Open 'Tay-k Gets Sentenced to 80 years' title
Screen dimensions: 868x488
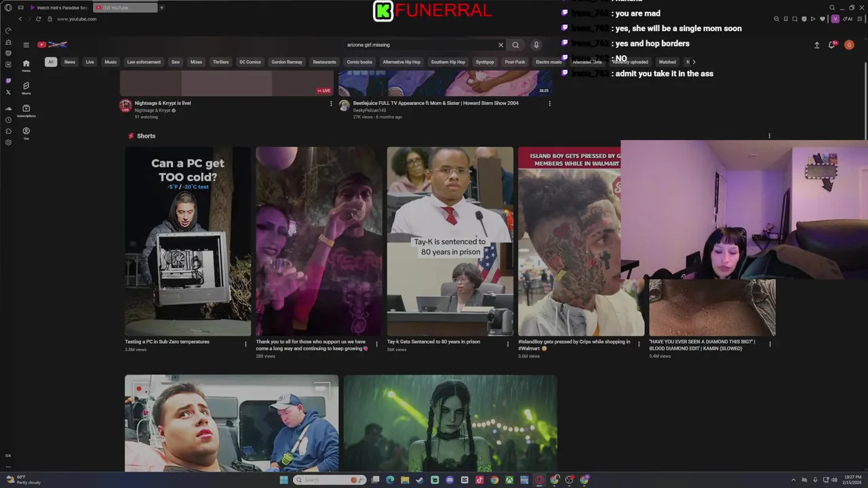pos(433,342)
